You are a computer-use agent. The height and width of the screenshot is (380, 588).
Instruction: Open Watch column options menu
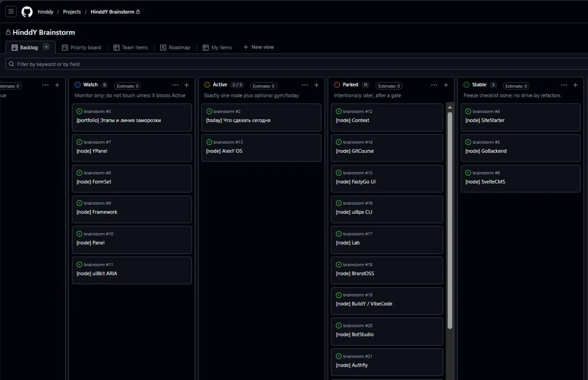pos(175,85)
